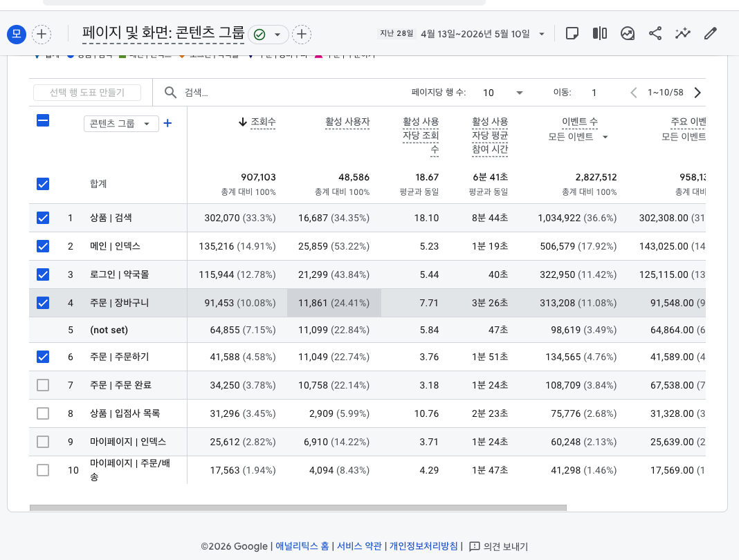
Task: Check the '주문 | 주문 완료' row checkbox
Action: (x=43, y=385)
